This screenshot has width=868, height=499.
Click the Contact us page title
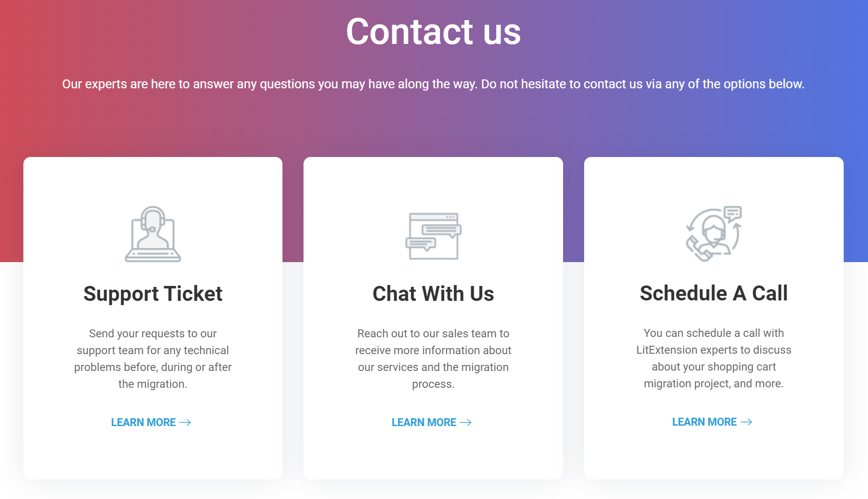click(x=433, y=32)
